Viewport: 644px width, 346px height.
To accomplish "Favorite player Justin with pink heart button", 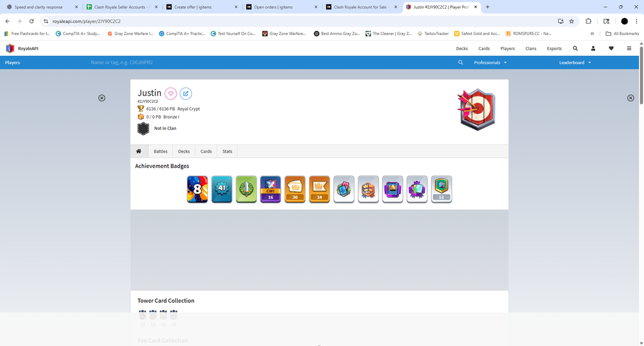I will coord(171,94).
